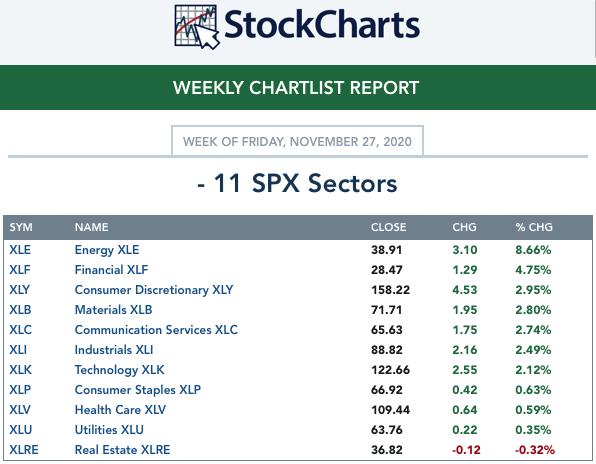Open Consumer Discretionary XLY link
Screen dimensions: 596x464
[154, 290]
